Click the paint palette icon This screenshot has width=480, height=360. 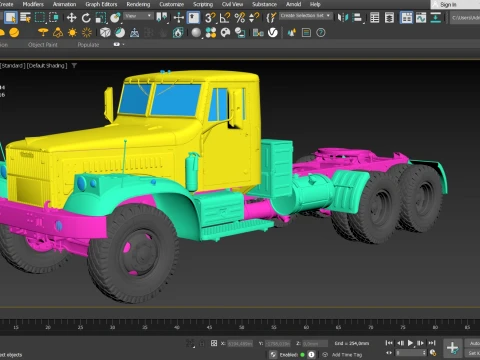pos(225,33)
